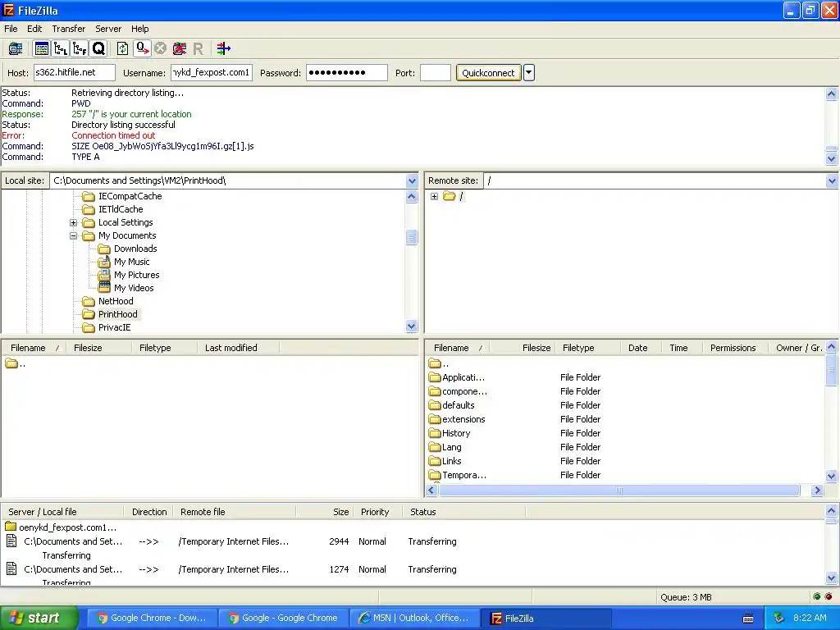Viewport: 840px width, 630px height.
Task: Open the Site Manager toolbar icon
Action: pos(15,48)
